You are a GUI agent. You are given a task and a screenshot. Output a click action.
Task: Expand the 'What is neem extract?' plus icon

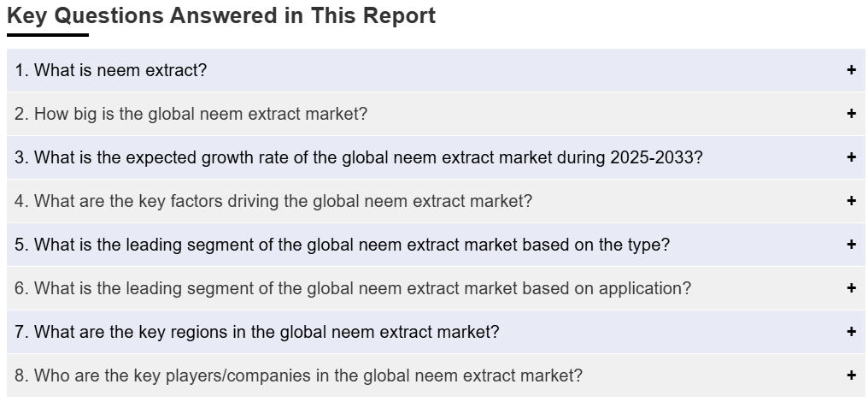851,70
